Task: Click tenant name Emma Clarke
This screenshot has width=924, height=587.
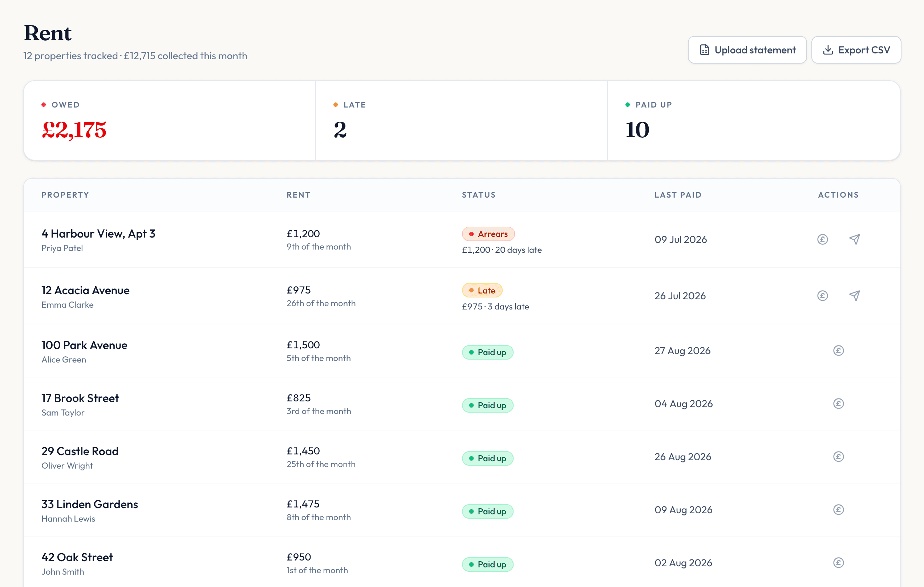Action: pos(68,305)
